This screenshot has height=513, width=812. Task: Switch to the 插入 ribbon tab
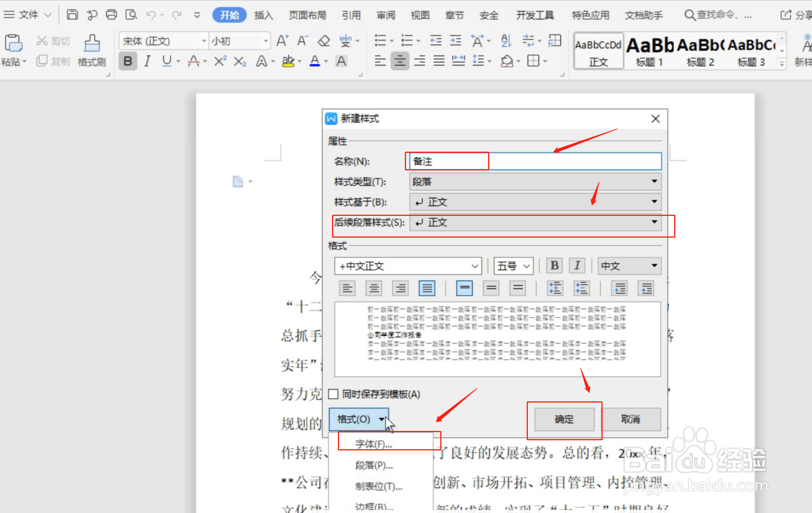pyautogui.click(x=263, y=15)
